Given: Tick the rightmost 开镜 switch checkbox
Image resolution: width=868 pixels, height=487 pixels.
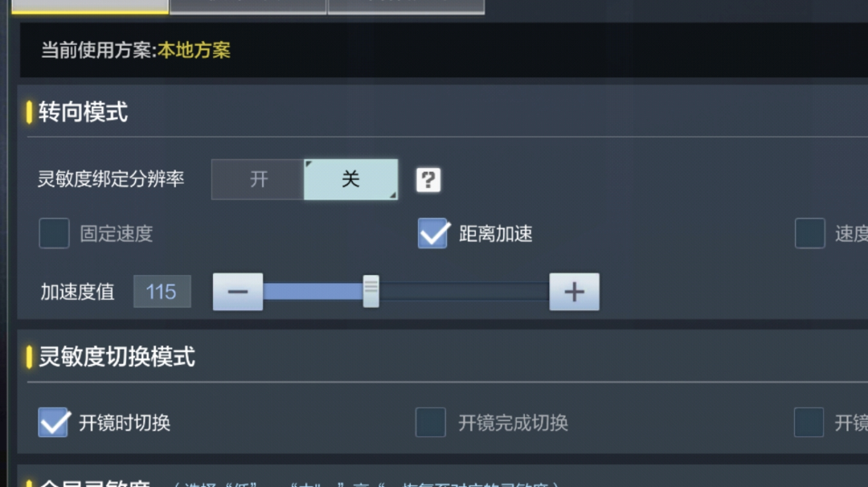Looking at the screenshot, I should click(809, 422).
